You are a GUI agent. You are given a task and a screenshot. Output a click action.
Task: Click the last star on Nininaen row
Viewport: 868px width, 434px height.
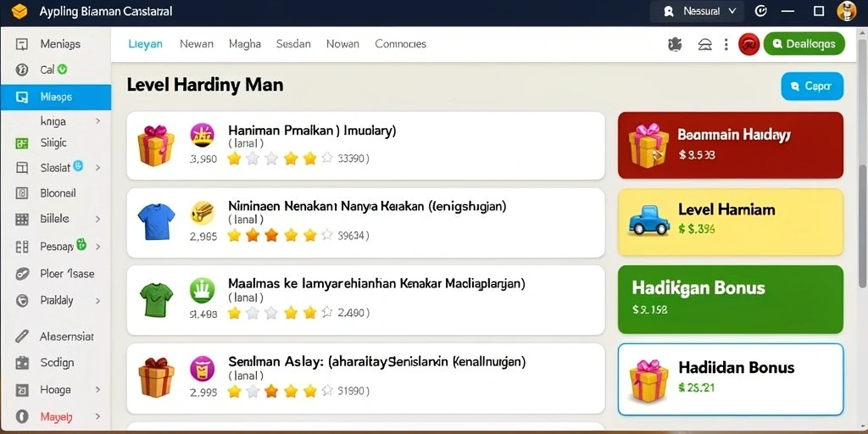[x=326, y=236]
